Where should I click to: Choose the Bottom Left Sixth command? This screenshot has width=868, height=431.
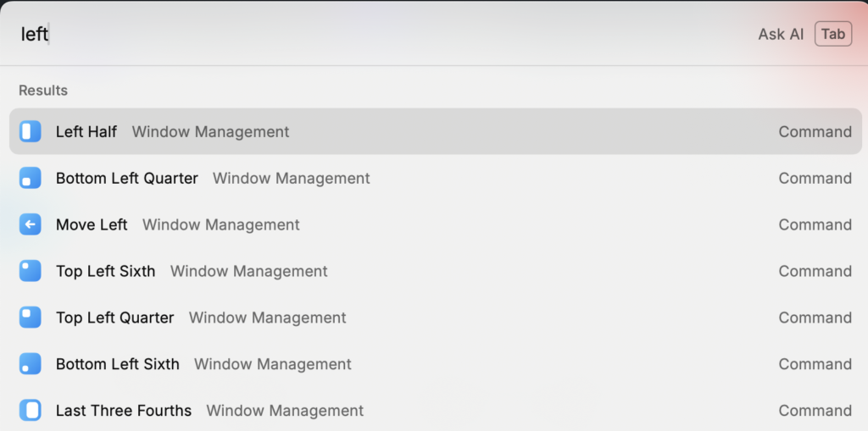click(118, 364)
